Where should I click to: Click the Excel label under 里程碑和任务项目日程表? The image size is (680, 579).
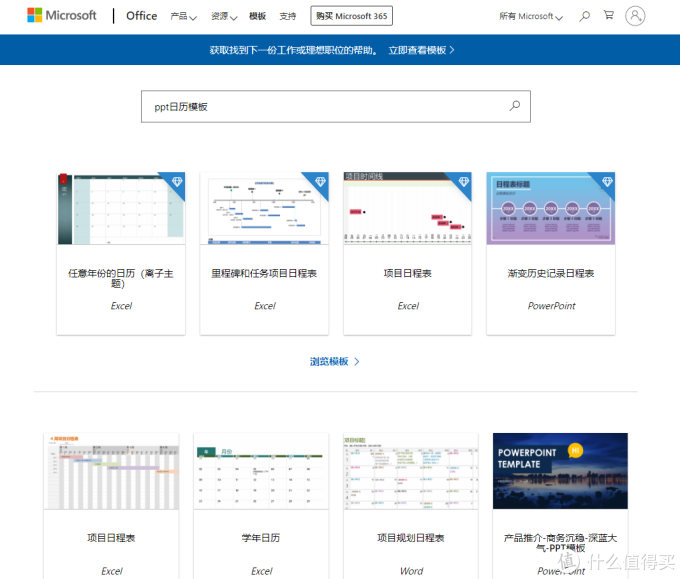tap(265, 306)
